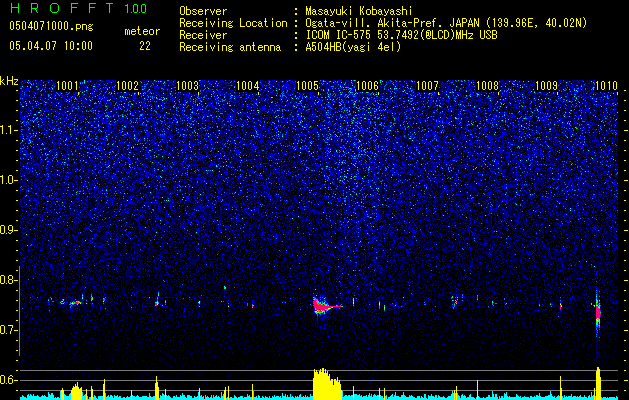
Task: Click the date stamp 05.04.07 10:00
Action: [51, 46]
